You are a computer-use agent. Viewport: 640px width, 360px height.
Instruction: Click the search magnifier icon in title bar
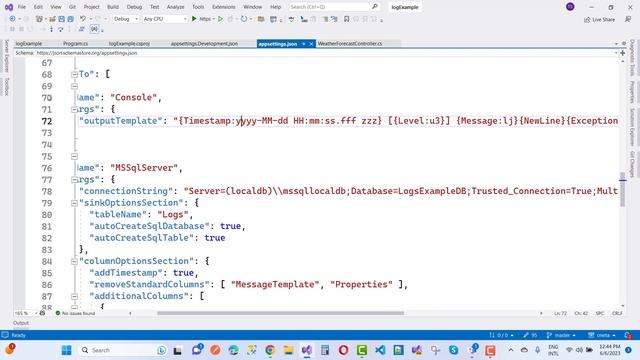375,7
